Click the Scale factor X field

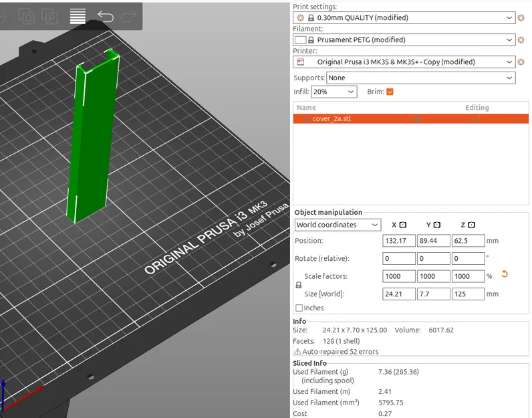398,276
